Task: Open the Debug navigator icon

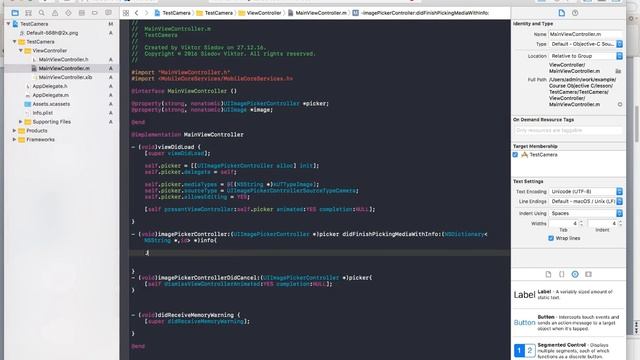Action: point(82,13)
